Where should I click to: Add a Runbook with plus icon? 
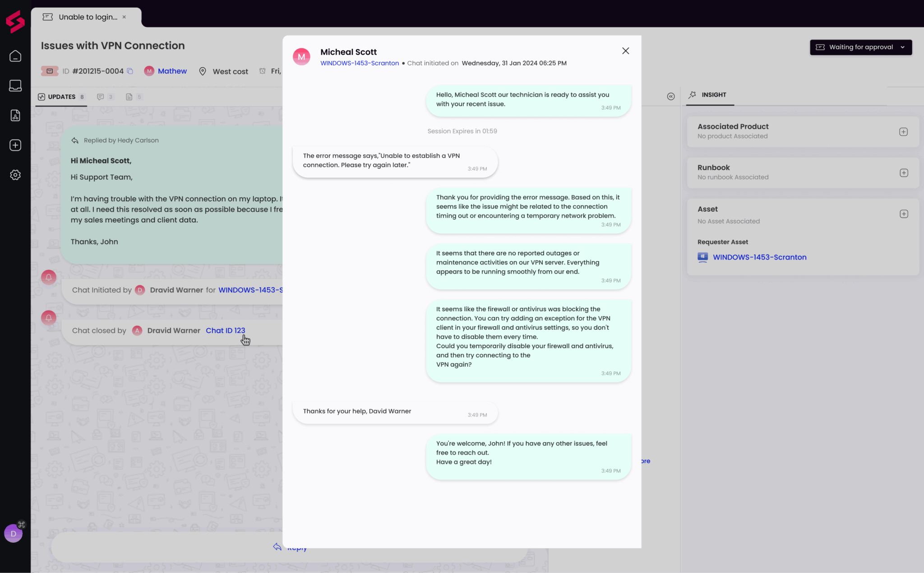coord(904,173)
